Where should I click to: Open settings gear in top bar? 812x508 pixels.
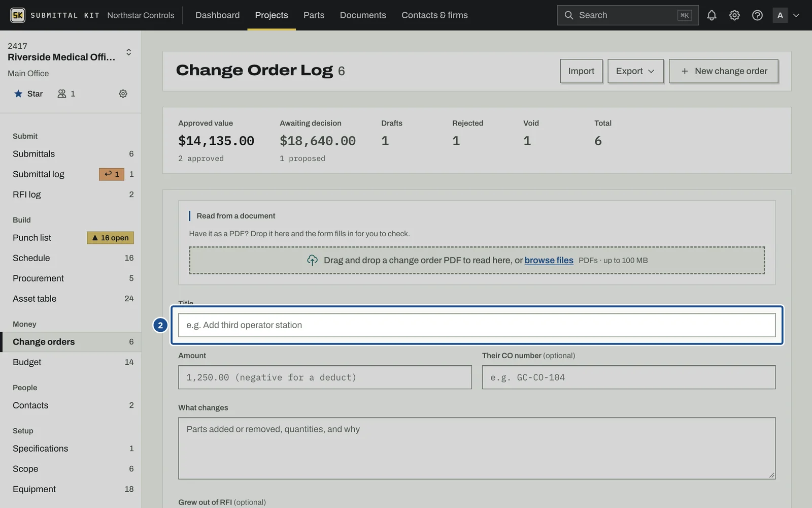point(734,15)
